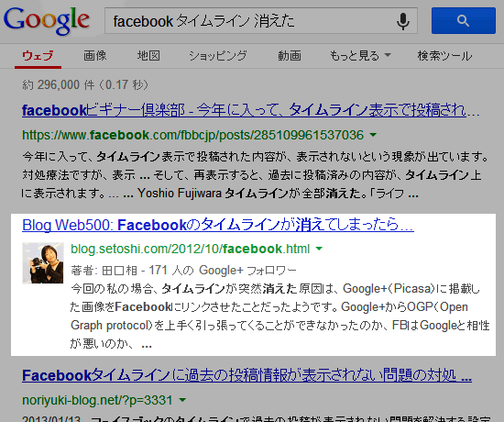Open the ショッピング tab
Image resolution: width=504 pixels, height=422 pixels.
(x=218, y=56)
